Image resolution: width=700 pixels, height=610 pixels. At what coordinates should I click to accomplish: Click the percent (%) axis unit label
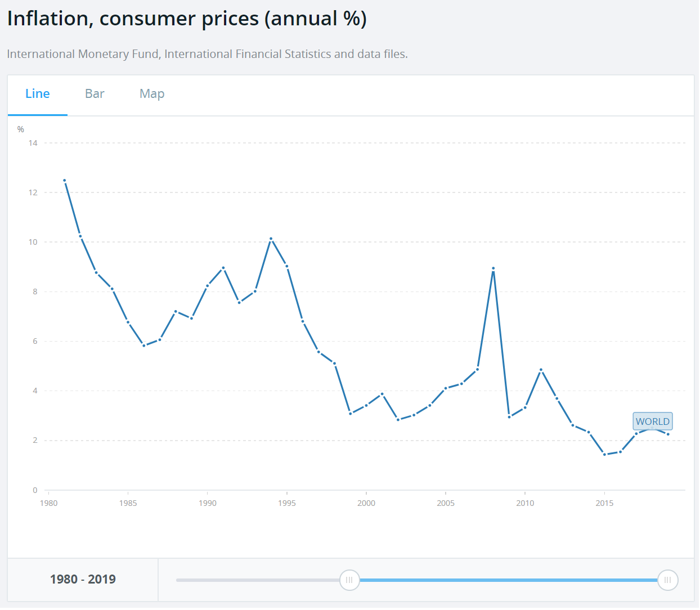coord(20,129)
